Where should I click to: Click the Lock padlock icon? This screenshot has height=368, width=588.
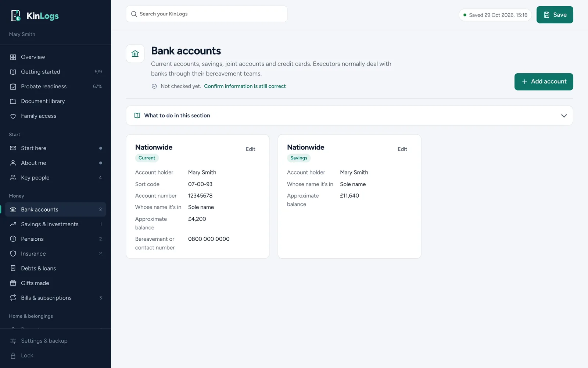(x=13, y=355)
